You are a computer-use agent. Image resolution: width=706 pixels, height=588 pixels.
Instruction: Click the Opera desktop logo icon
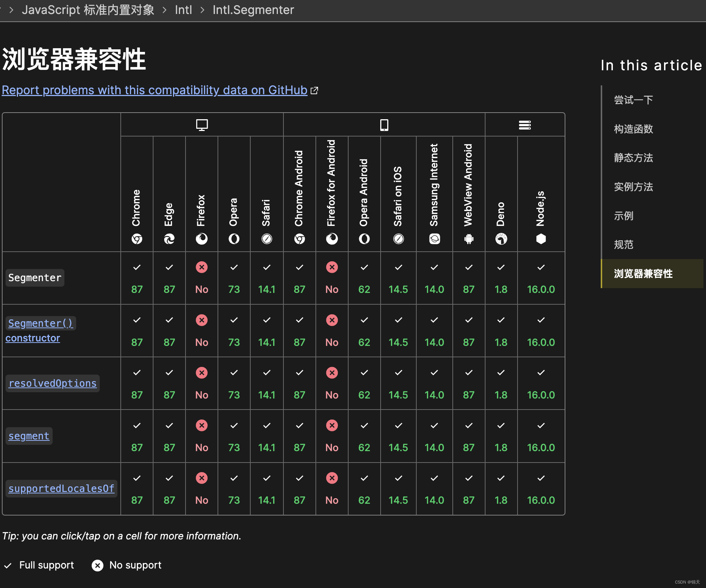pyautogui.click(x=234, y=239)
